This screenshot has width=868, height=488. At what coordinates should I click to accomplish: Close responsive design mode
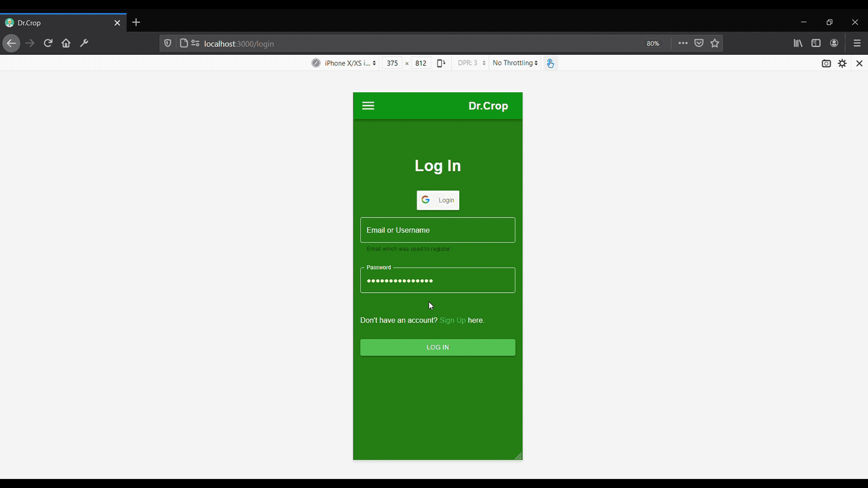860,63
